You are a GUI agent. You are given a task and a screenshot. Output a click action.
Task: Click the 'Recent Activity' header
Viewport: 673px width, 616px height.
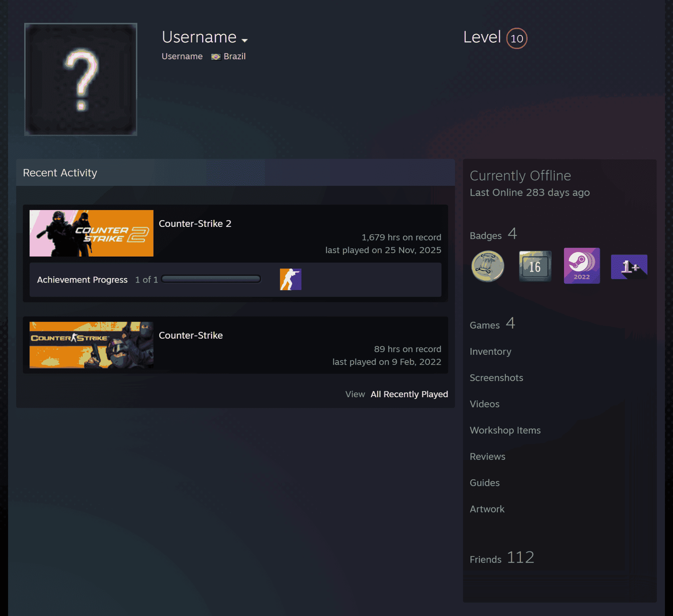[60, 173]
